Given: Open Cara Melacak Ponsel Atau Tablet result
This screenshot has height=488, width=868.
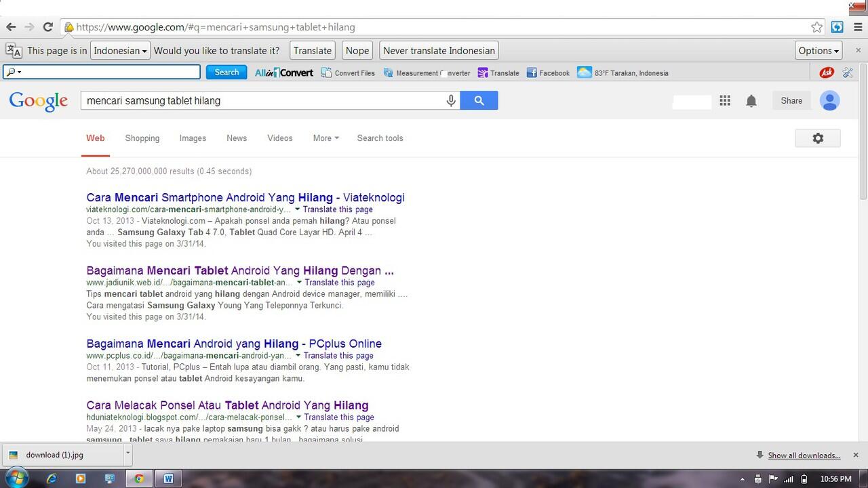Looking at the screenshot, I should 227,405.
